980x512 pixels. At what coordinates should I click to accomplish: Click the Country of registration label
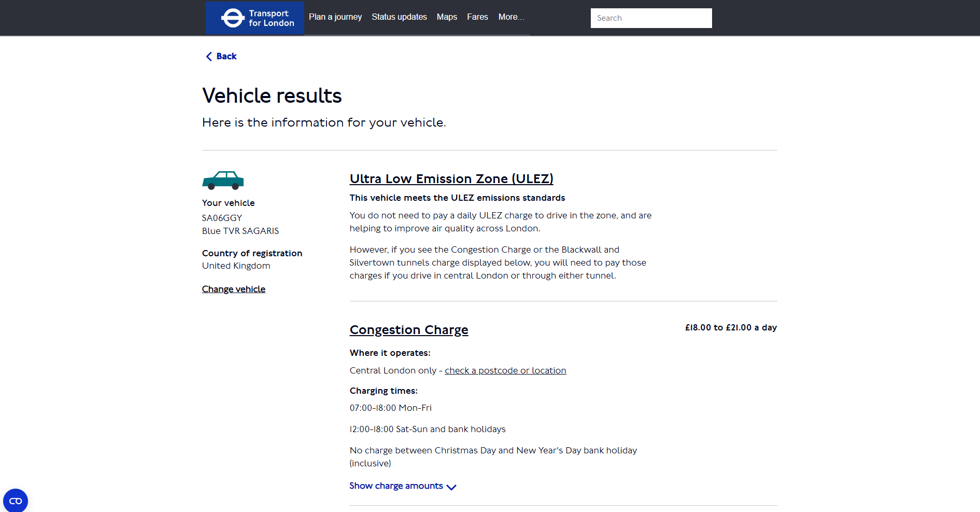(x=252, y=253)
